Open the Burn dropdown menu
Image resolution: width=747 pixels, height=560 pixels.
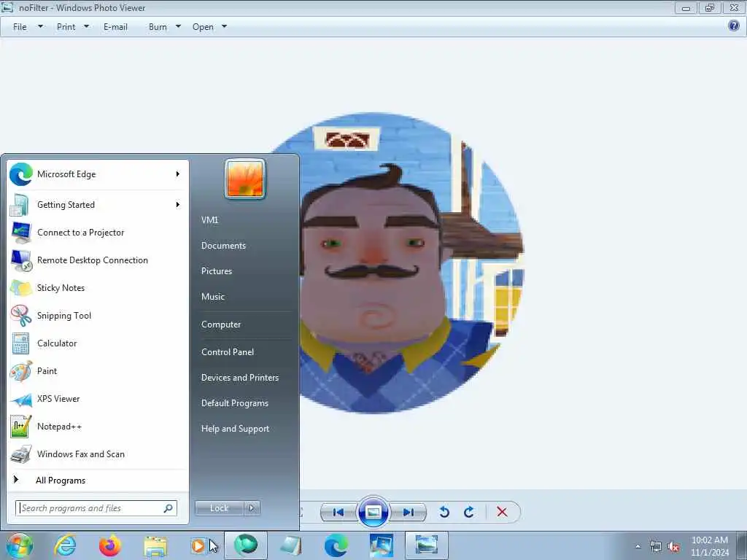[164, 27]
